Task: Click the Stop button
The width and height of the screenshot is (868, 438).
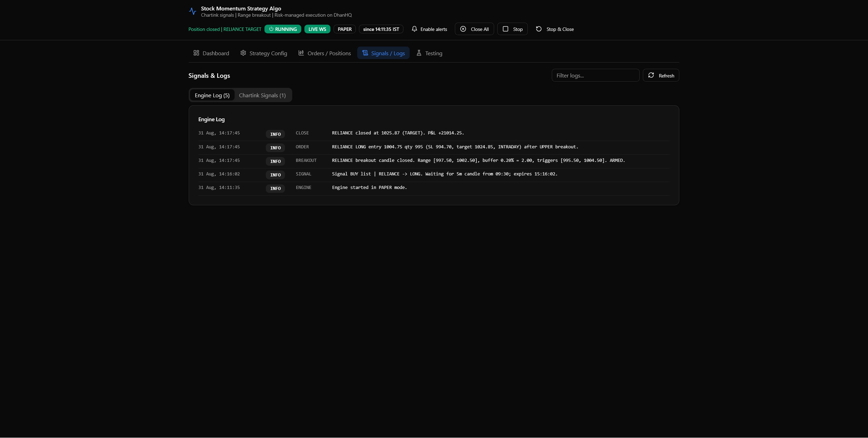Action: tap(513, 29)
